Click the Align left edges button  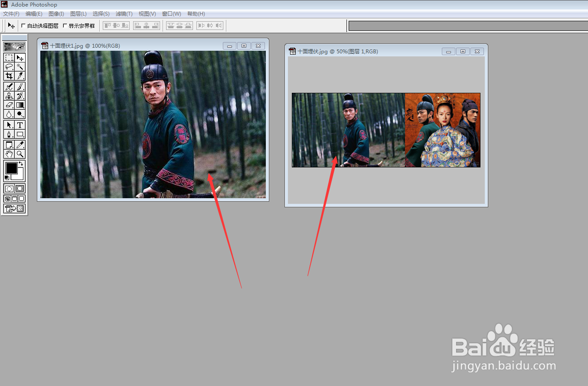138,26
